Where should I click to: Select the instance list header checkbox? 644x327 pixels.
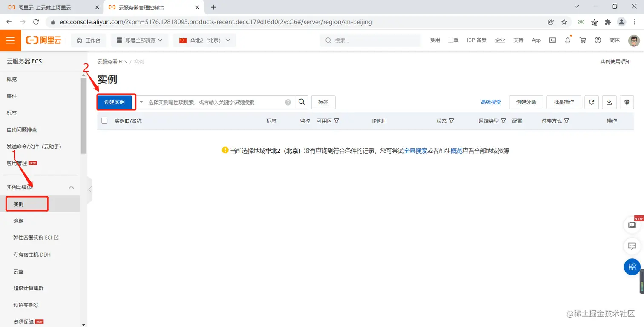coord(104,120)
